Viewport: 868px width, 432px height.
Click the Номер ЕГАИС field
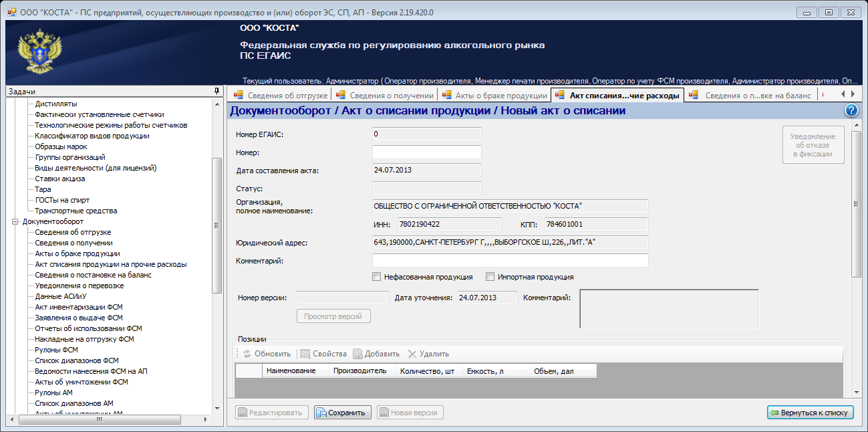(x=427, y=134)
